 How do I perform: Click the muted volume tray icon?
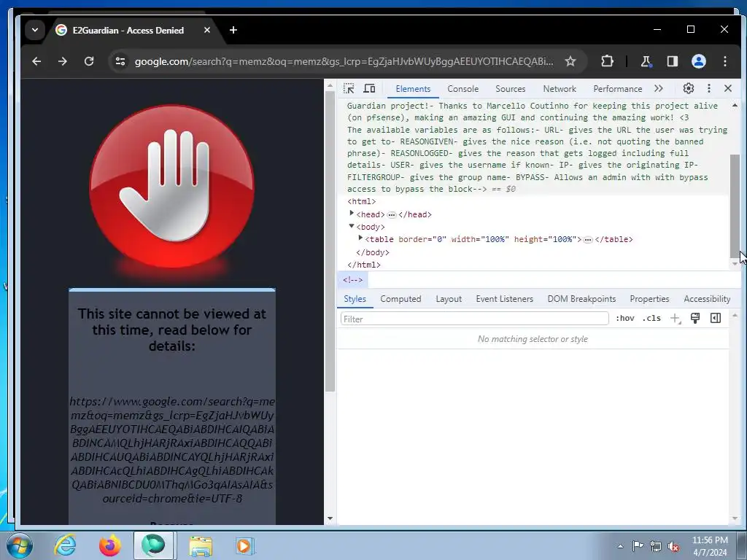673,546
